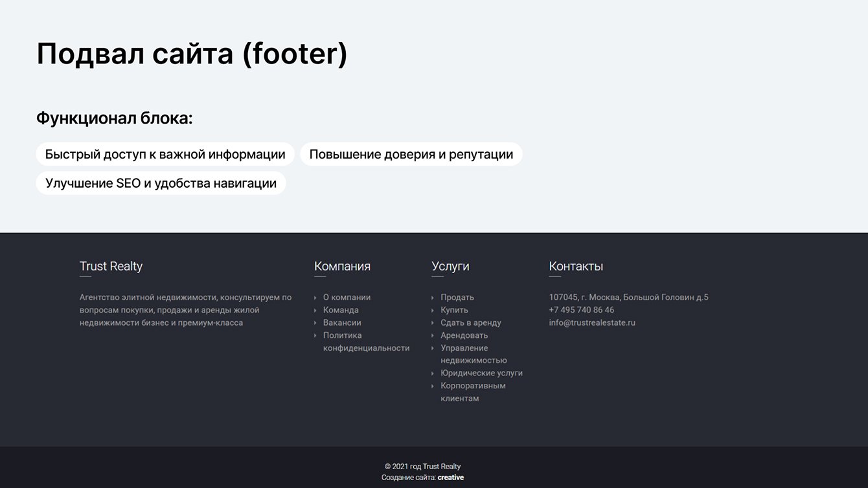Click the "Повышение доверия и репутации" tag

(x=411, y=155)
